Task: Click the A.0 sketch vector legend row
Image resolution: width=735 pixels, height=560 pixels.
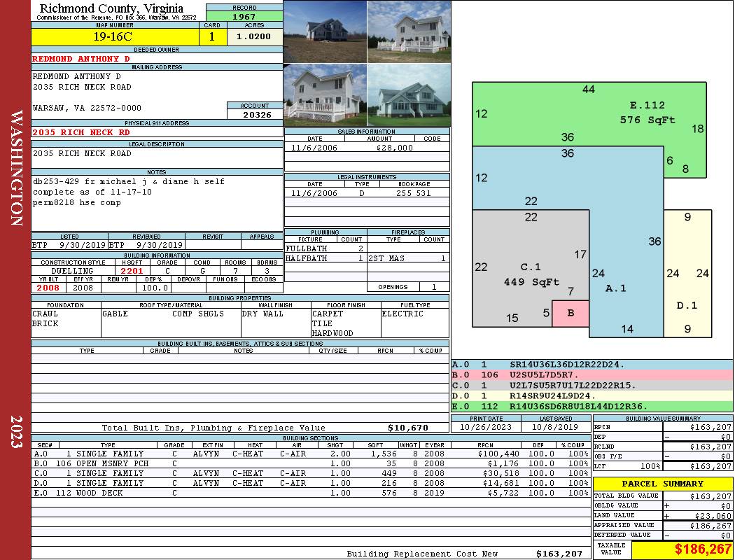Action: (592, 364)
